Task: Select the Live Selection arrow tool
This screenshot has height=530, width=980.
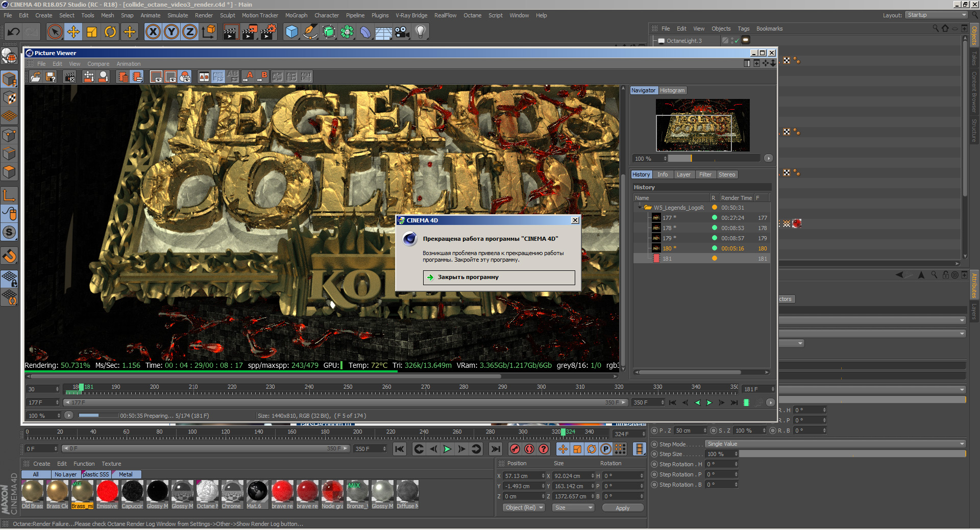Action: 55,32
